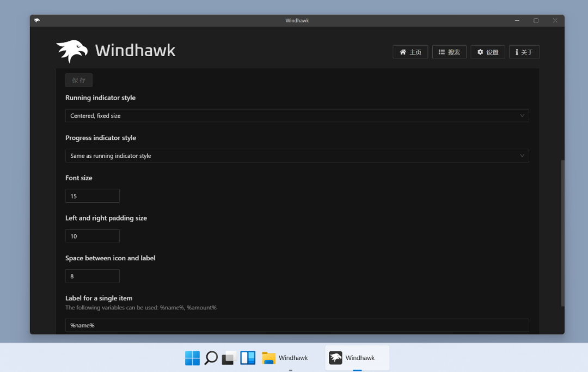Open Progress indicator style dropdown
The width and height of the screenshot is (588, 372).
(297, 156)
